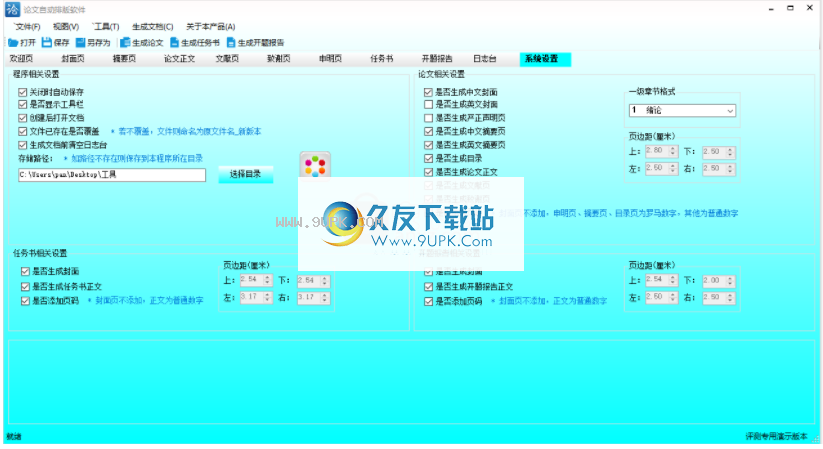The width and height of the screenshot is (823, 449).
Task: Select the highlighted 系统设置 tab
Action: coord(545,59)
